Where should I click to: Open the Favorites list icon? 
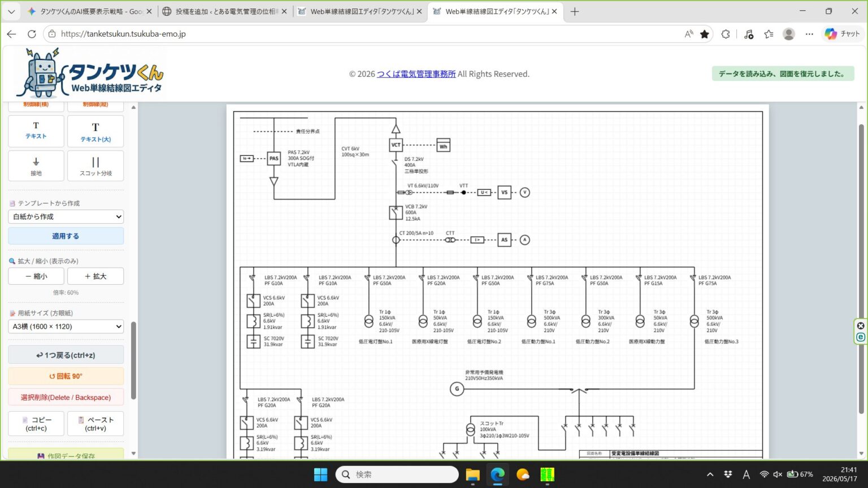769,34
